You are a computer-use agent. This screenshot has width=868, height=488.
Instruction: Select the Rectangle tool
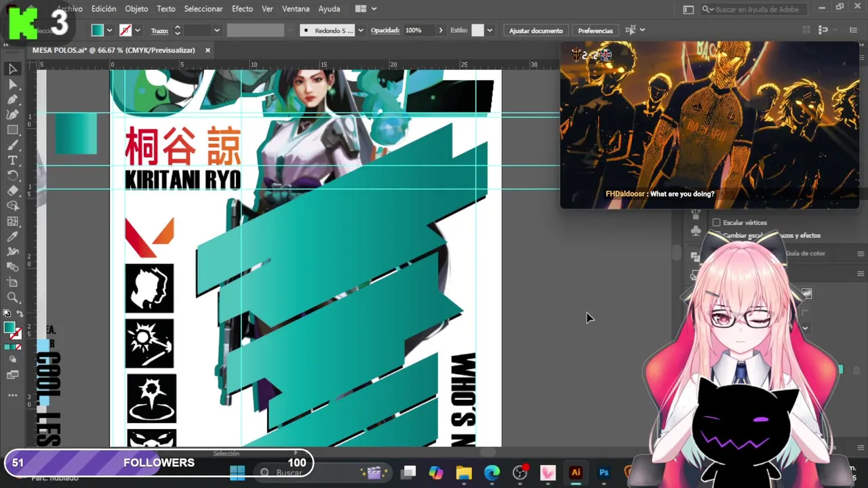[x=12, y=130]
